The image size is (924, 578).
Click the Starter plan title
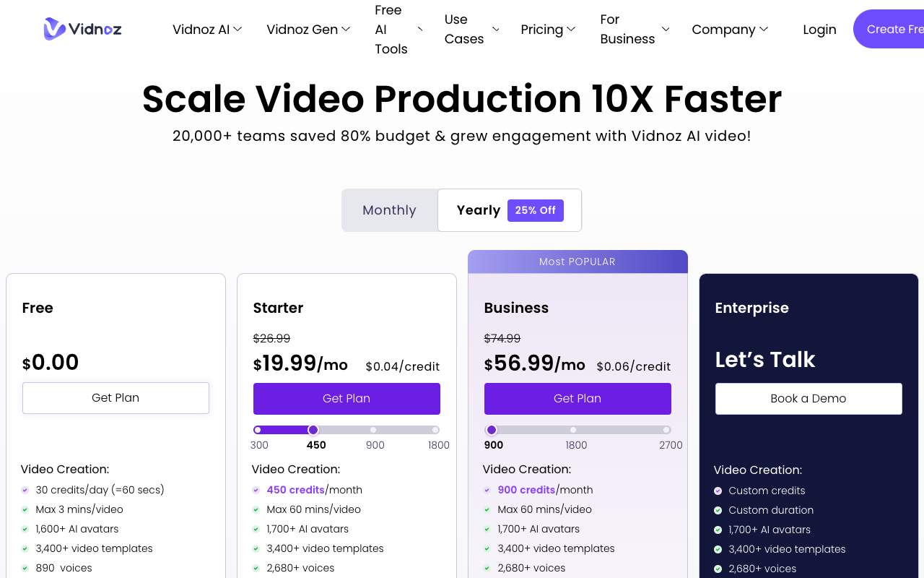278,308
